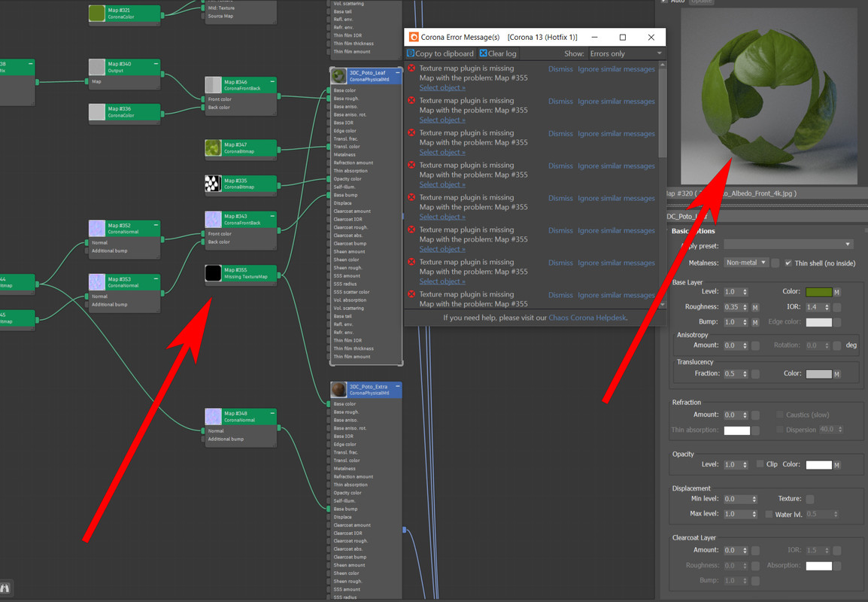Click the empty map slot next to Refraction Amount

click(x=755, y=415)
